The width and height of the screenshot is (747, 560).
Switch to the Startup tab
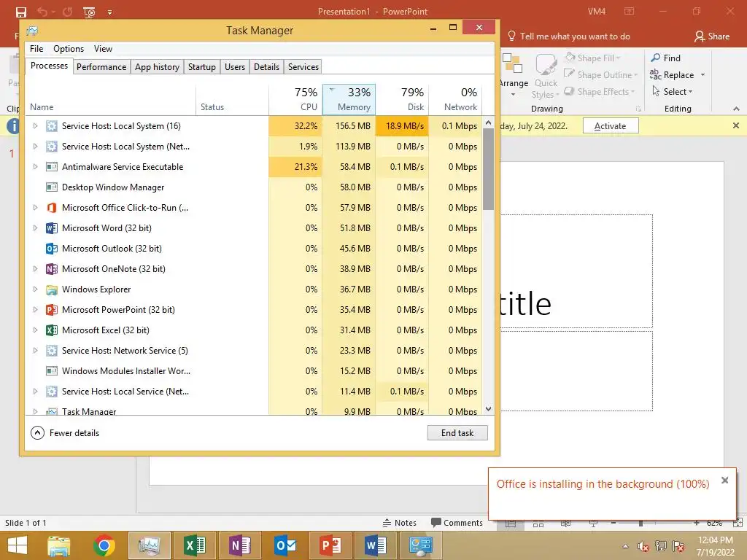202,66
